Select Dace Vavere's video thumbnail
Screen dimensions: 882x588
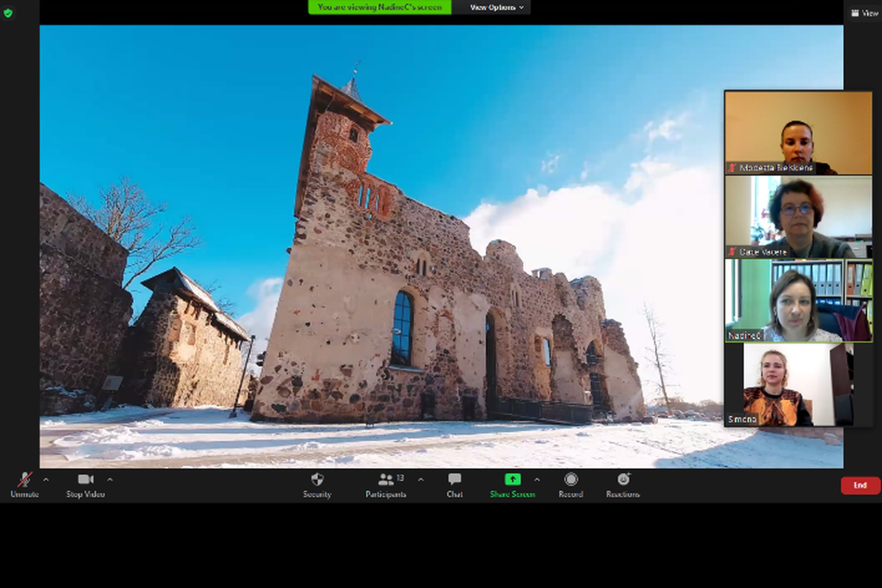[798, 217]
